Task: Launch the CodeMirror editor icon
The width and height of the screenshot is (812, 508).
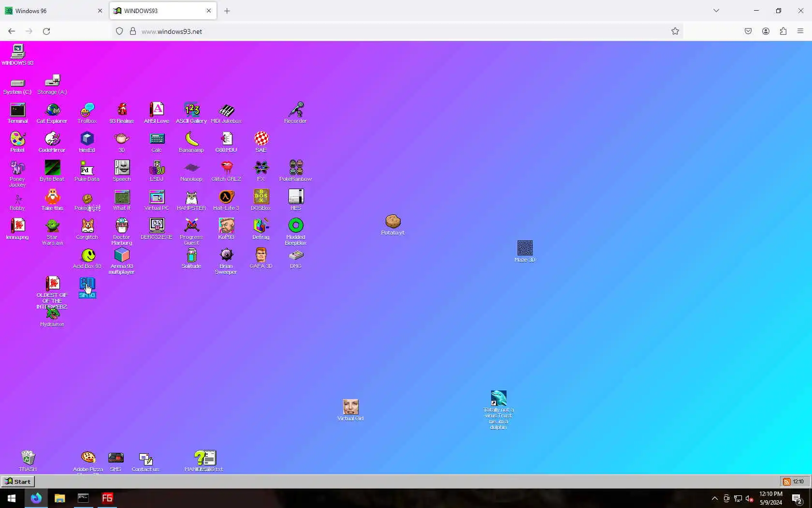Action: [x=52, y=142]
